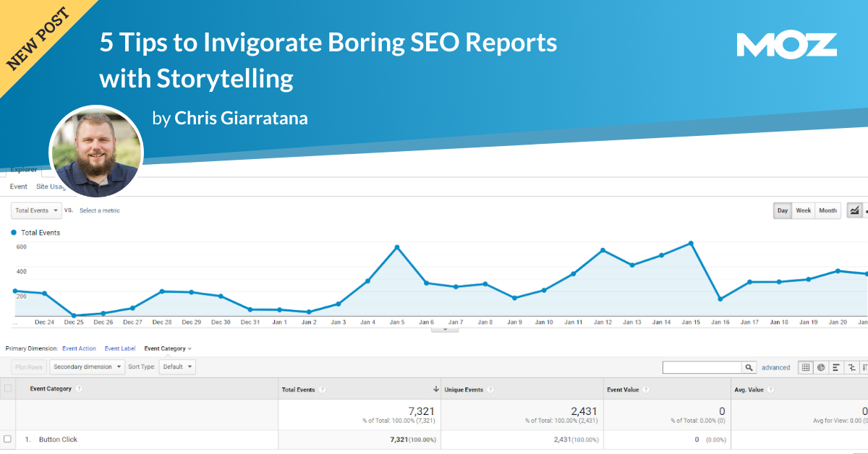This screenshot has width=868, height=454.
Task: Set graph interval to Day
Action: (x=782, y=210)
